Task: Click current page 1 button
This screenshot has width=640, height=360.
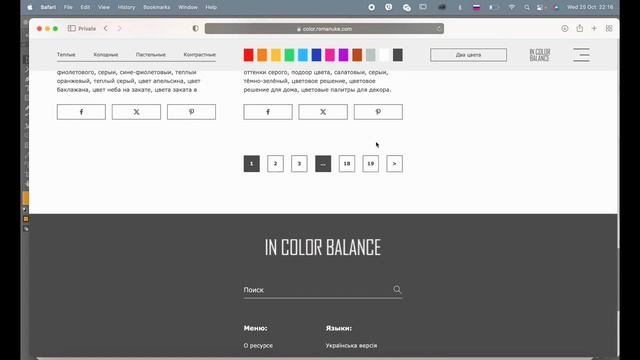Action: (x=251, y=164)
